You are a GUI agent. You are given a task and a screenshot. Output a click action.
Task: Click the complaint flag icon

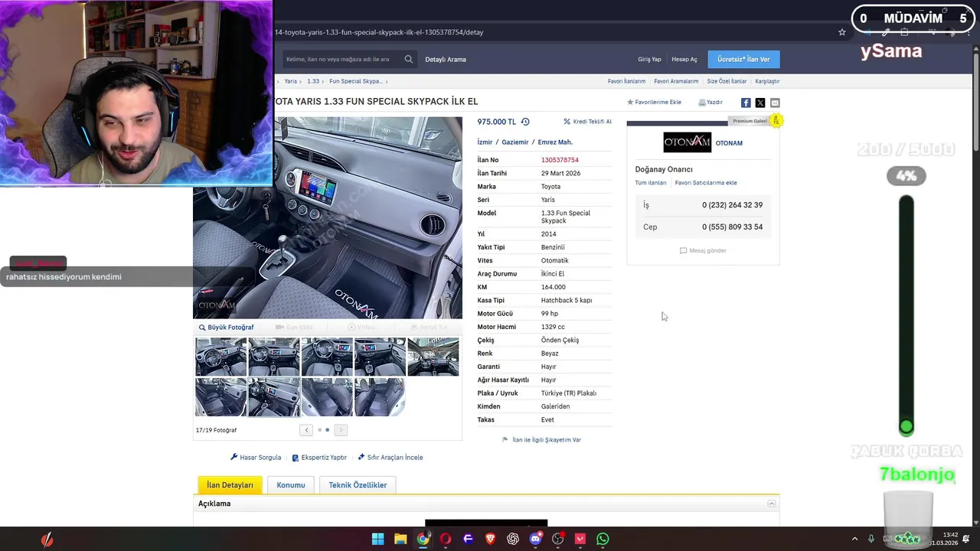[x=505, y=440]
